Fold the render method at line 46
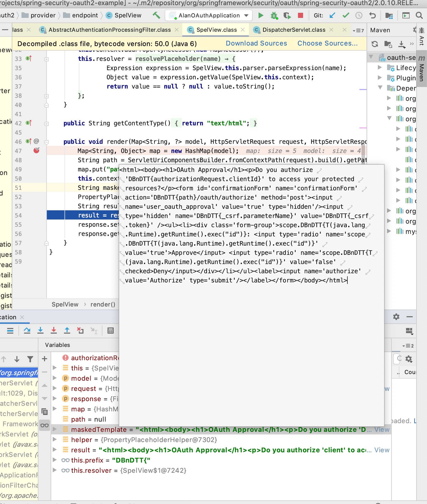 [47, 142]
